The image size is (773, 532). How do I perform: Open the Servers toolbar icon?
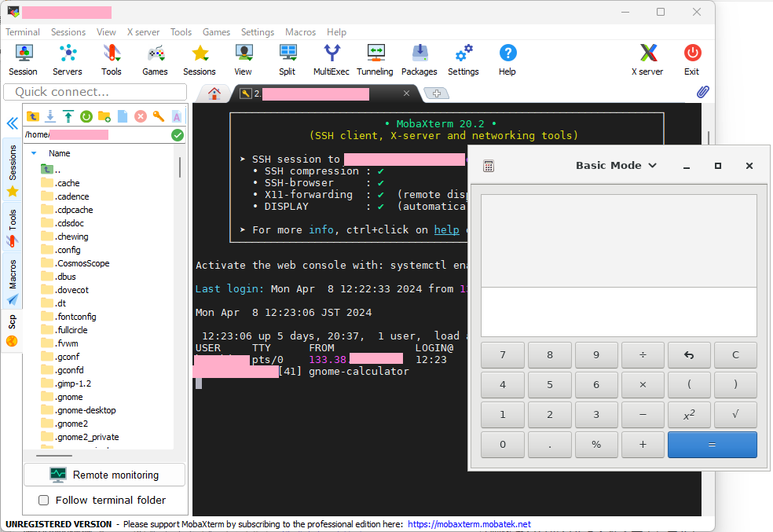pyautogui.click(x=68, y=60)
